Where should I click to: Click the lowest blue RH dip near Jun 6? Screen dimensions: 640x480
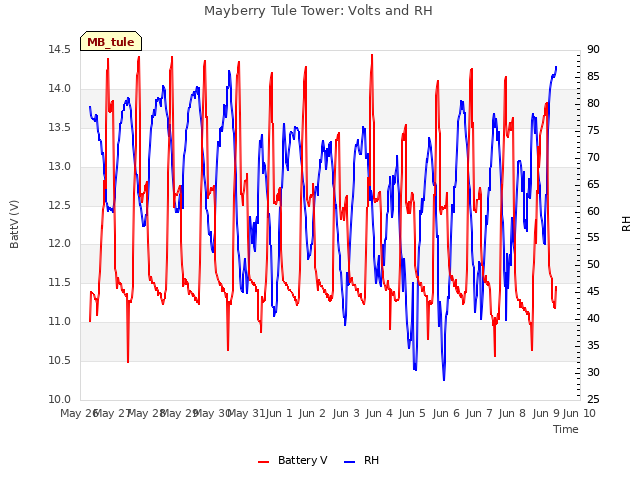point(444,380)
